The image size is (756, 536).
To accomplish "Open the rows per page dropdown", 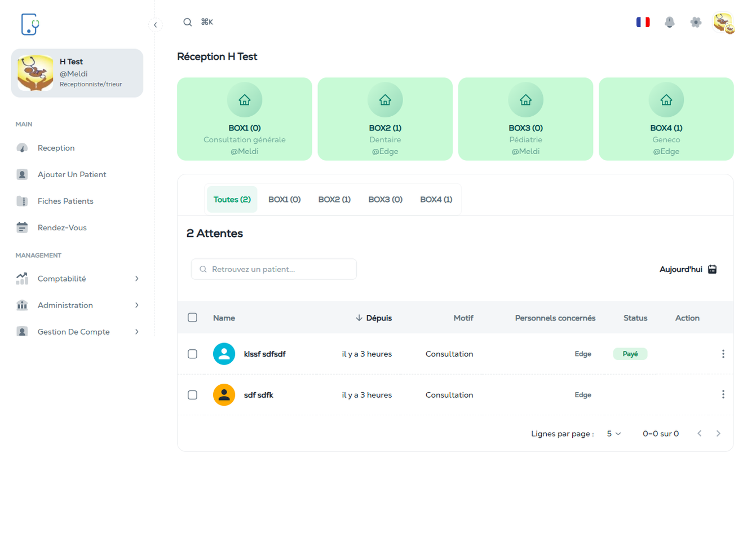I will (614, 434).
